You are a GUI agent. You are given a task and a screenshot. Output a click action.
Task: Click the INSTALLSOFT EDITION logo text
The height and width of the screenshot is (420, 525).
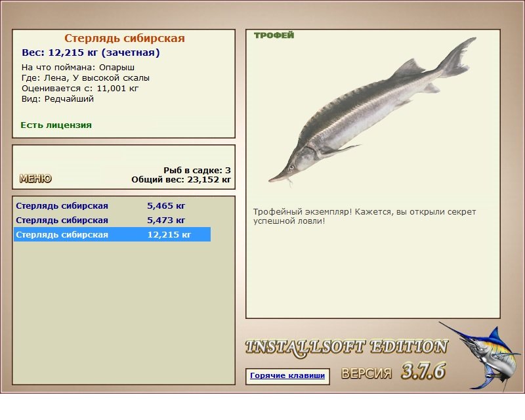tap(346, 347)
